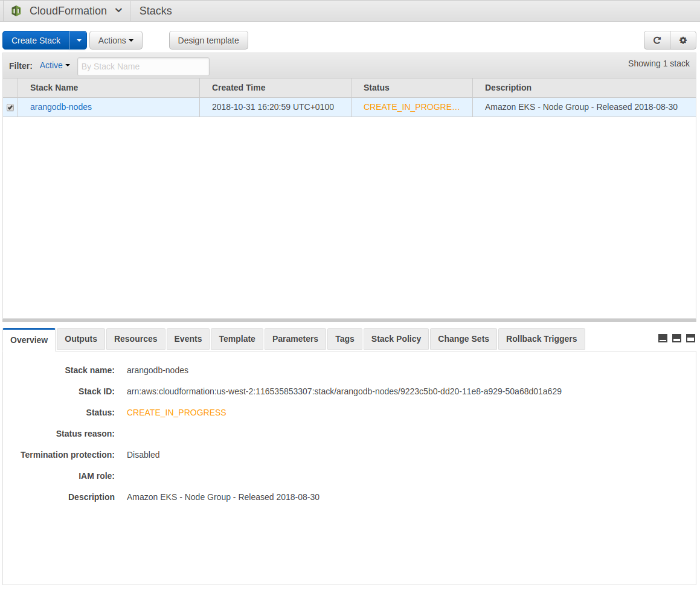Viewport: 700px width, 590px height.
Task: Split the pane with middle layout icon
Action: tap(676, 338)
